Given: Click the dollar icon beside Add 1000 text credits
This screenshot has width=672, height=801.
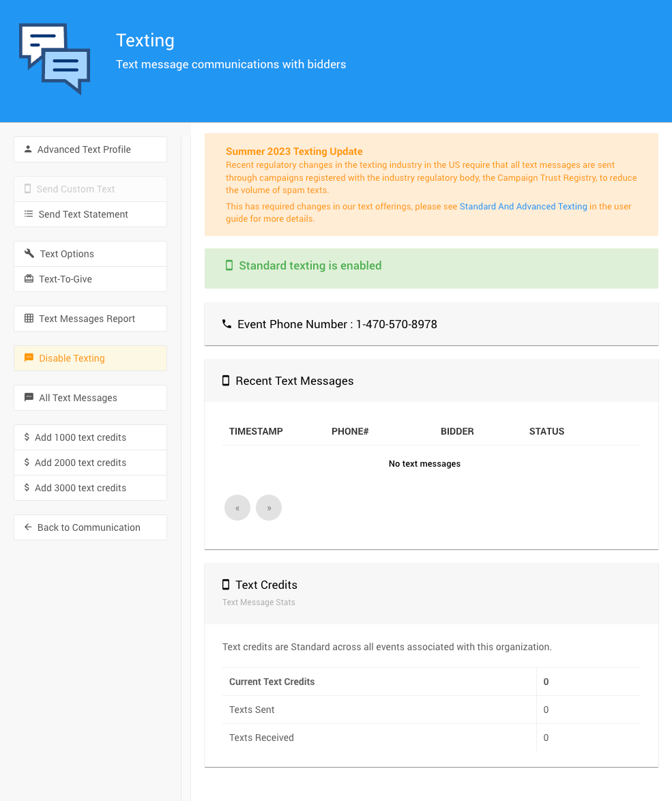Looking at the screenshot, I should 27,437.
